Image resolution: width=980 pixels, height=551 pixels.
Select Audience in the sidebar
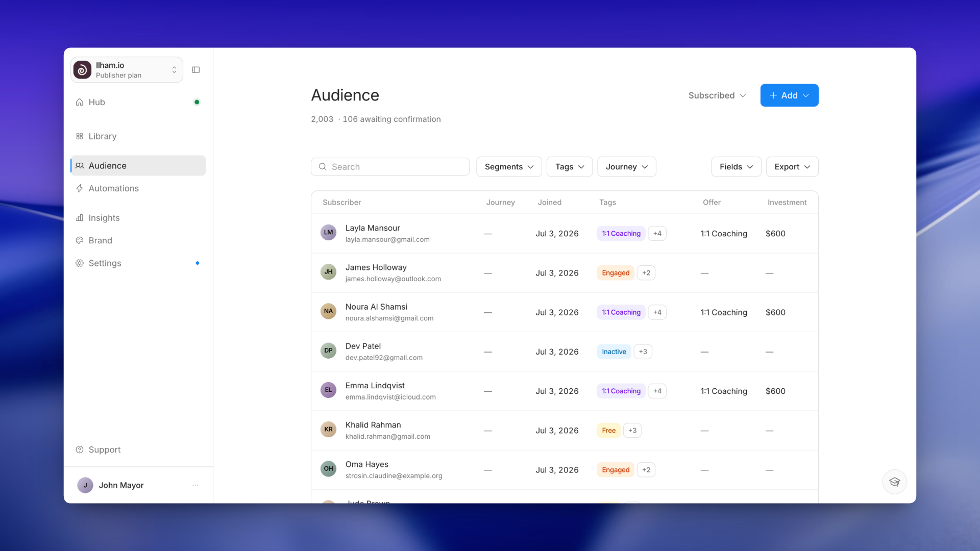138,166
